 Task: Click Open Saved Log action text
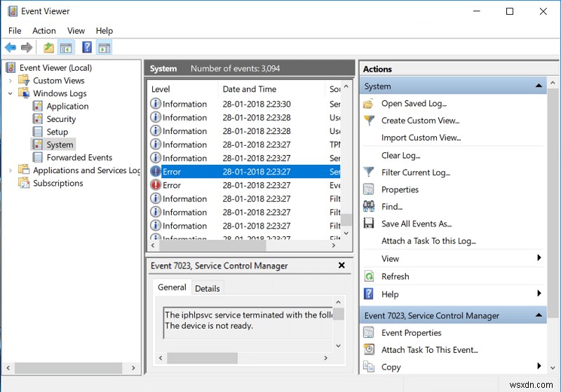(414, 103)
